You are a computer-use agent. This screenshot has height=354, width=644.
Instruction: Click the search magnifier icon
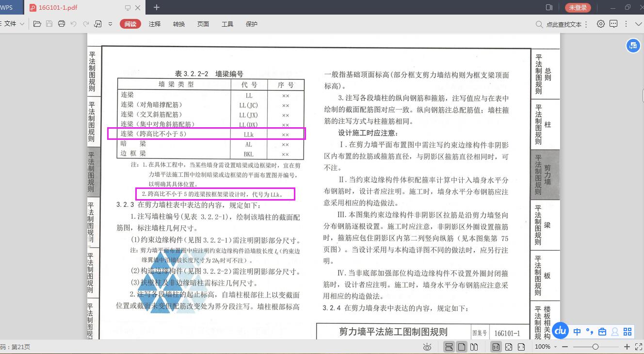click(x=539, y=24)
